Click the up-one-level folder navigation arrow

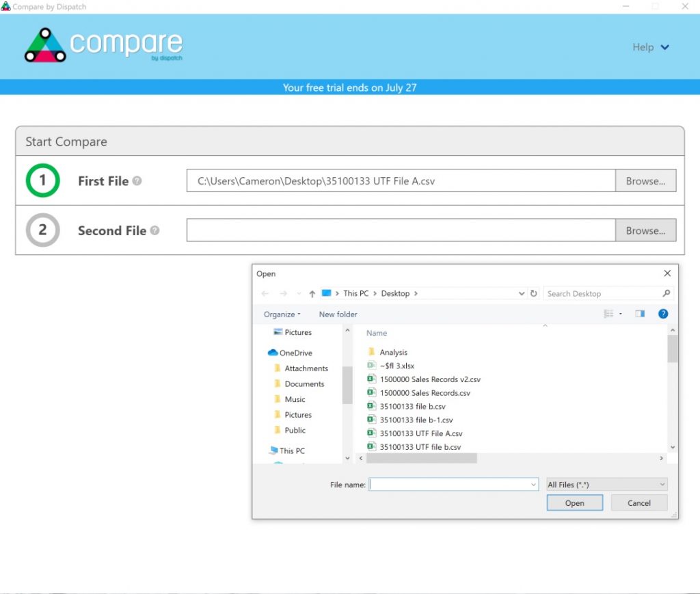(x=311, y=293)
